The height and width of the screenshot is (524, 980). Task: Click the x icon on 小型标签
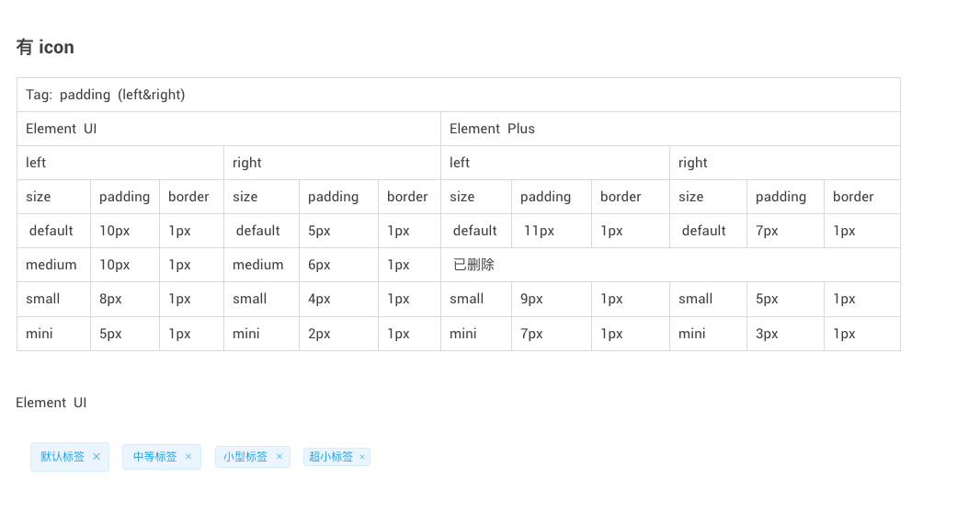pos(279,457)
